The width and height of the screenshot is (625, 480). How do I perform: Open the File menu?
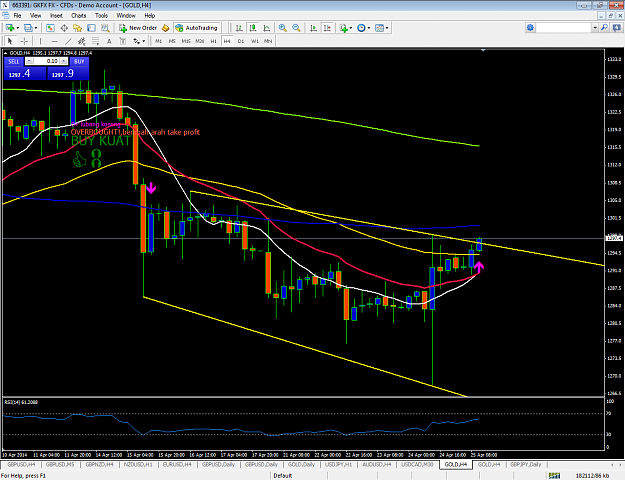coord(18,16)
